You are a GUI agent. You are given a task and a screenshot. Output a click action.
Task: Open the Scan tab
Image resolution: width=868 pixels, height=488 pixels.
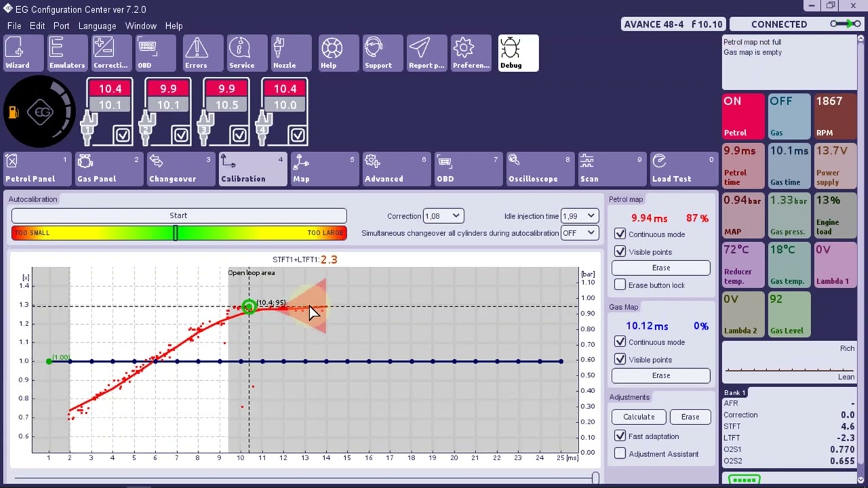coord(612,169)
